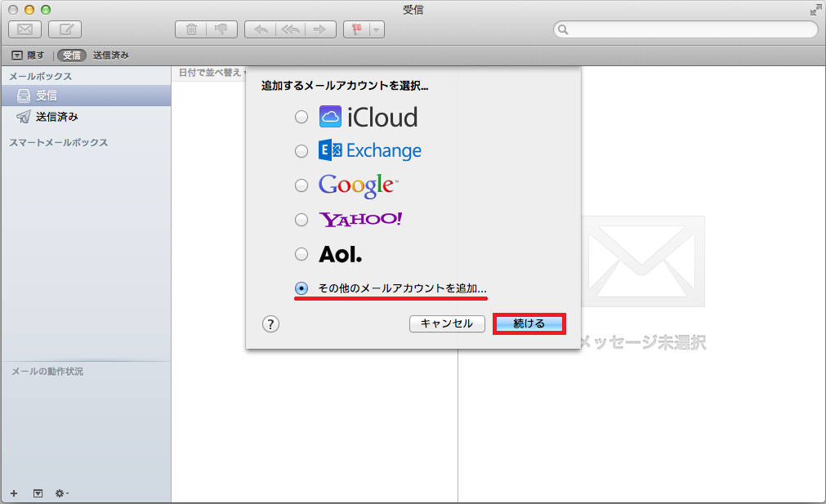Click the forward arrow icon

[x=319, y=29]
